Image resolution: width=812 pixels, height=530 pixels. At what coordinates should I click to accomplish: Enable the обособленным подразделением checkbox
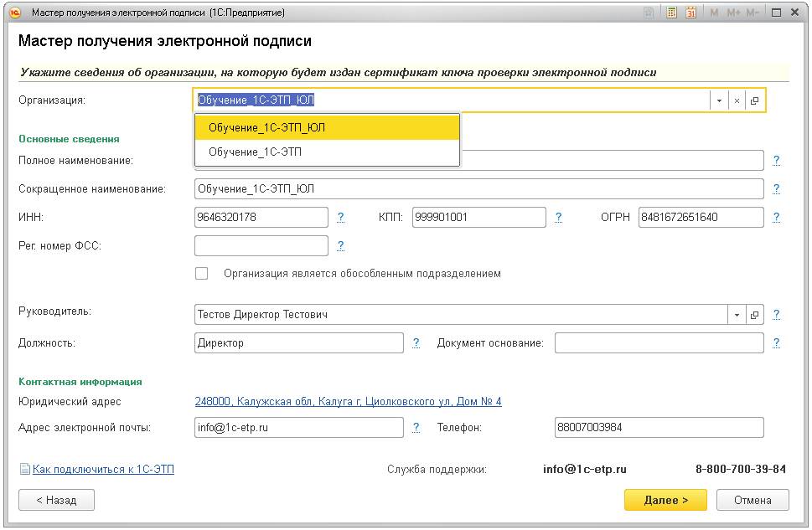click(201, 273)
